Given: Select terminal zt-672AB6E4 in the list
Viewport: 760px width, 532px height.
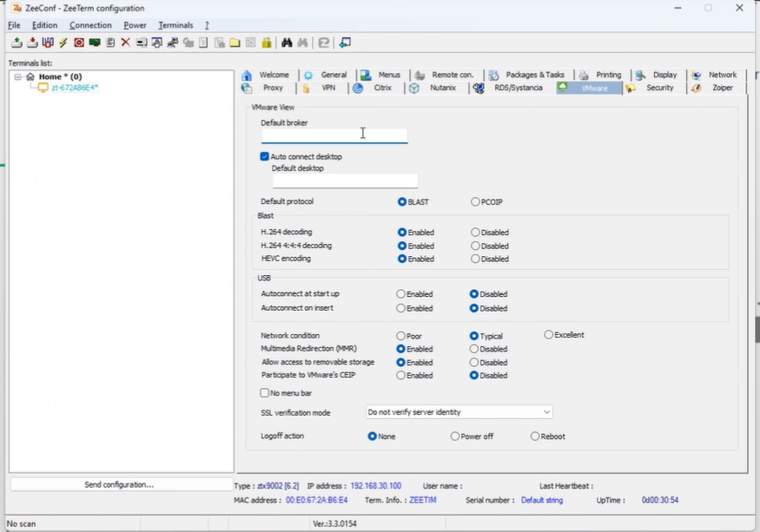Looking at the screenshot, I should 75,88.
